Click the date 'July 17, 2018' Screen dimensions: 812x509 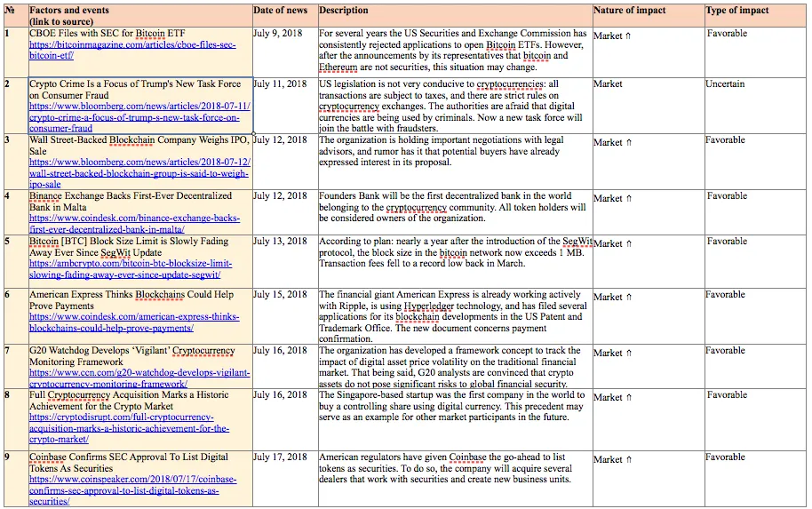coord(280,457)
